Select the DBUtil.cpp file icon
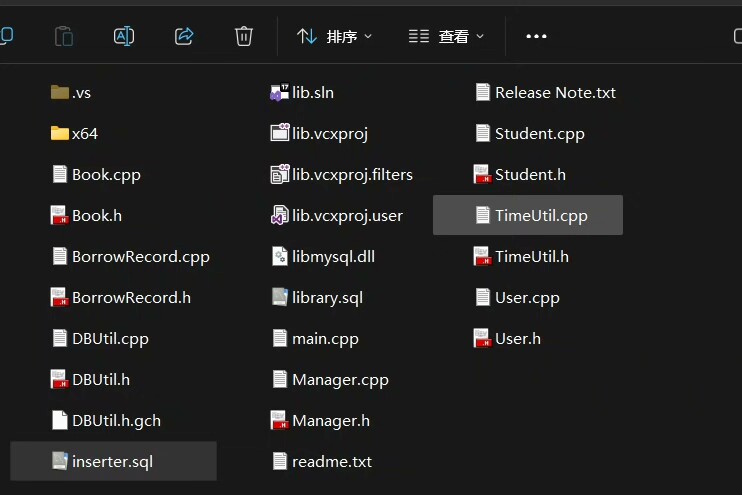Viewport: 742px width, 495px height. 60,339
